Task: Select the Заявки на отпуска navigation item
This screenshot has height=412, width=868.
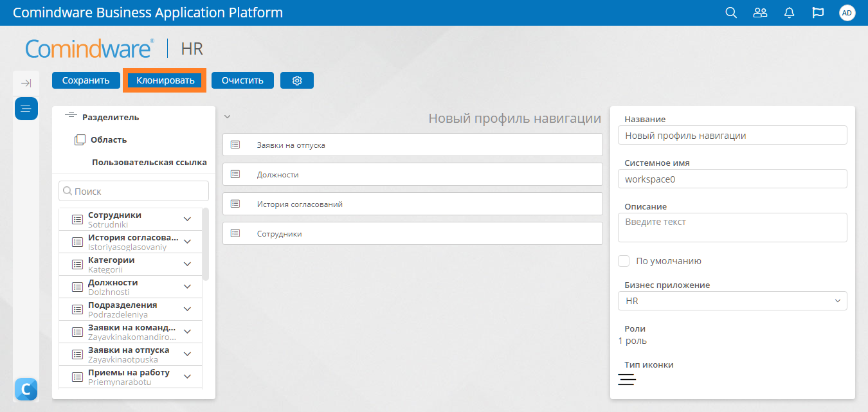Action: (413, 145)
